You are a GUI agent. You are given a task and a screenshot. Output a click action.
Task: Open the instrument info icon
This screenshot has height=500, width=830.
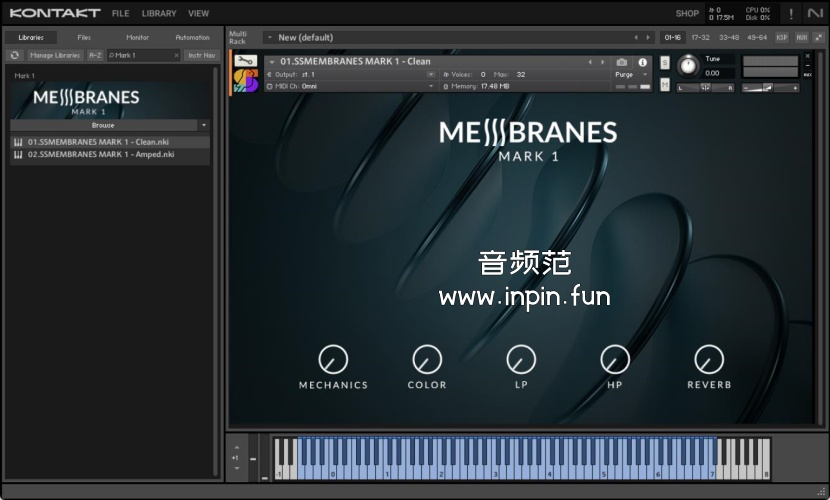tap(643, 62)
